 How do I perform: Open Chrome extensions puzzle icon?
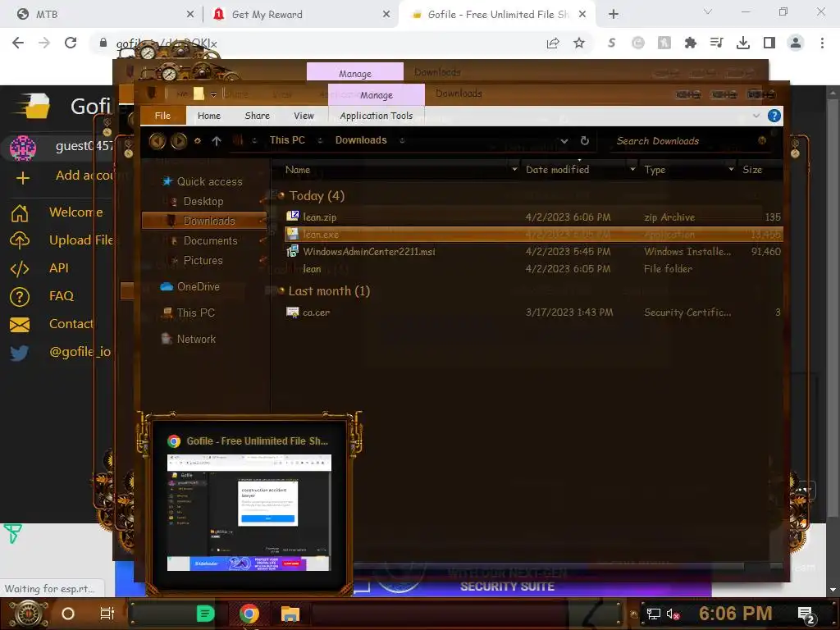pyautogui.click(x=690, y=43)
